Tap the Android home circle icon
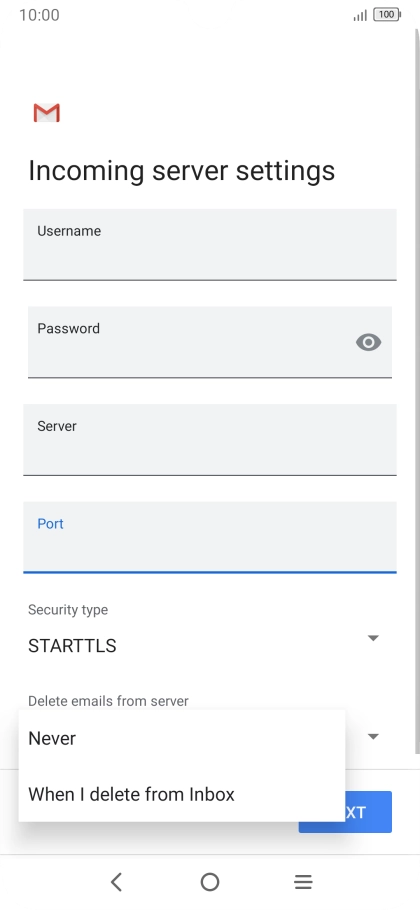Viewport: 420px width, 910px height. 210,882
